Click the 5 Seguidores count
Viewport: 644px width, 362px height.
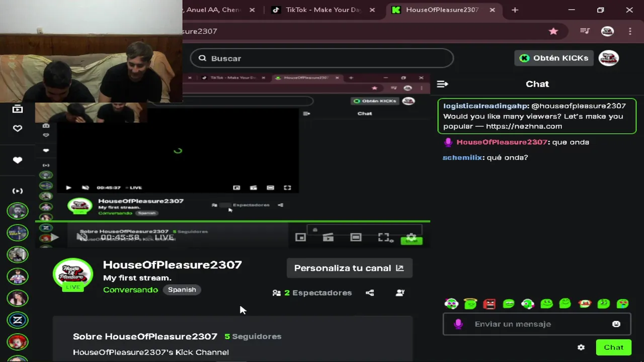(253, 336)
